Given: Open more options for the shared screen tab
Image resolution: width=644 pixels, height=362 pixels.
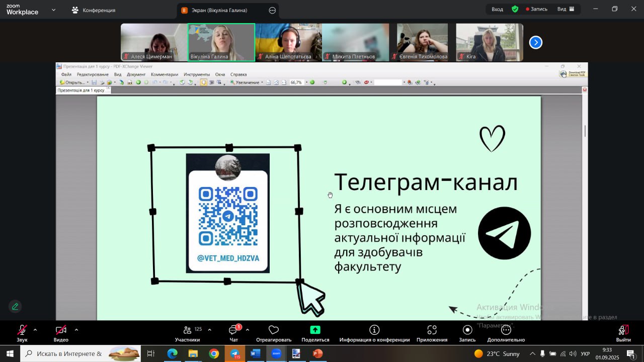Looking at the screenshot, I should pyautogui.click(x=272, y=10).
